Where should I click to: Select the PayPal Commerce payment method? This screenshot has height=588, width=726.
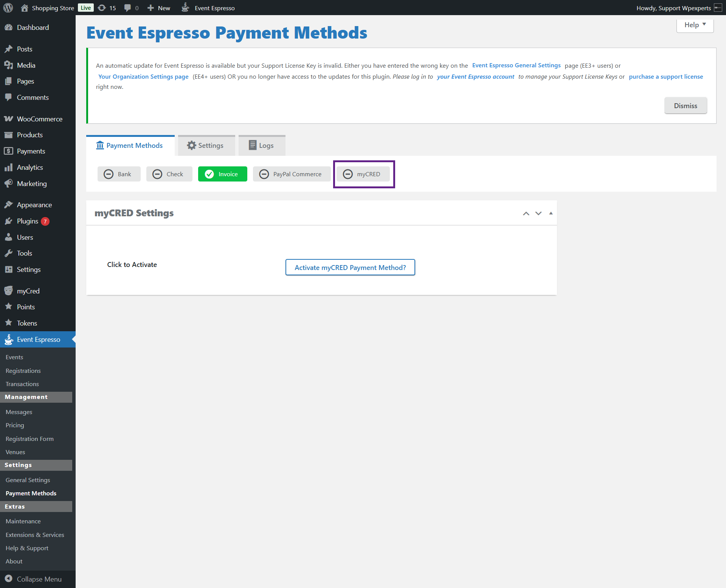pos(292,174)
